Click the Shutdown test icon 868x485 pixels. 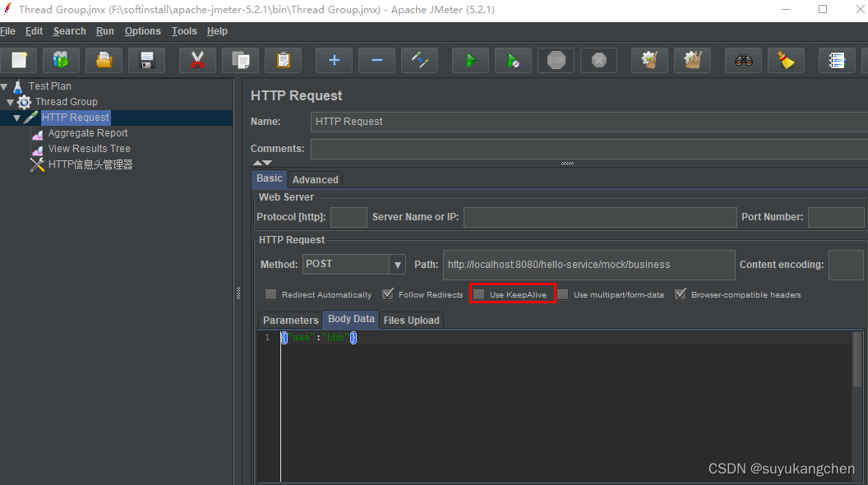(598, 60)
